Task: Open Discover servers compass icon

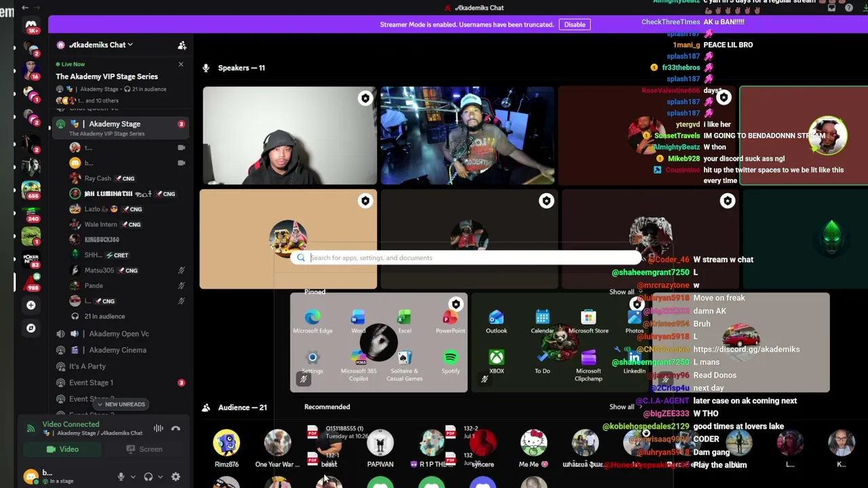Action: 31,328
